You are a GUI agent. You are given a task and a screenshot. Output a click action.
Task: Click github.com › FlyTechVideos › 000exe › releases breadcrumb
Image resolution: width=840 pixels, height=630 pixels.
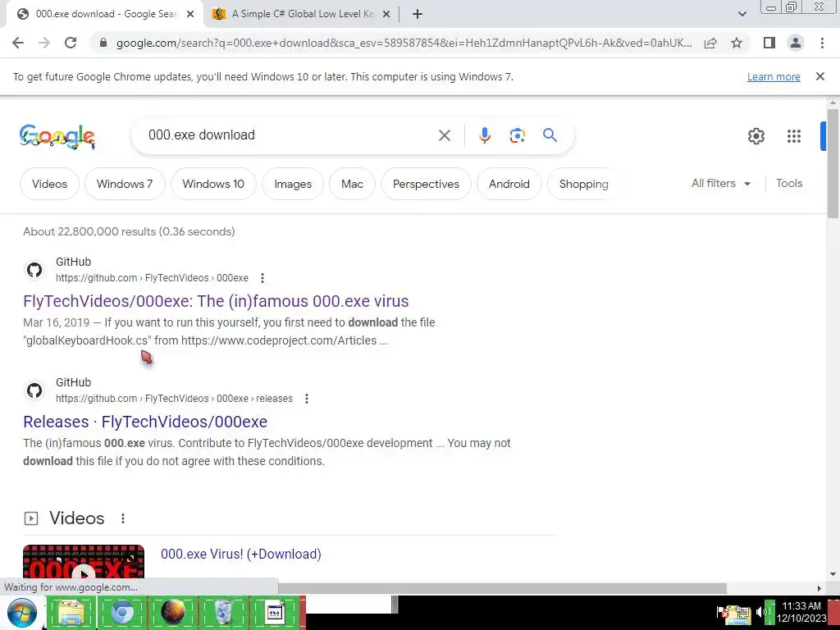(174, 399)
